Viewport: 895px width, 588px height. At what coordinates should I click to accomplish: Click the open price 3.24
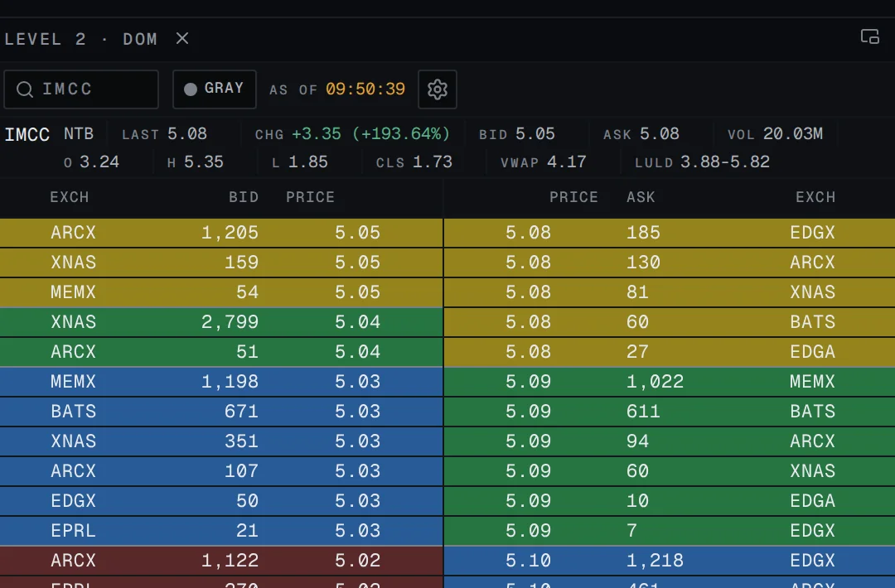point(99,162)
